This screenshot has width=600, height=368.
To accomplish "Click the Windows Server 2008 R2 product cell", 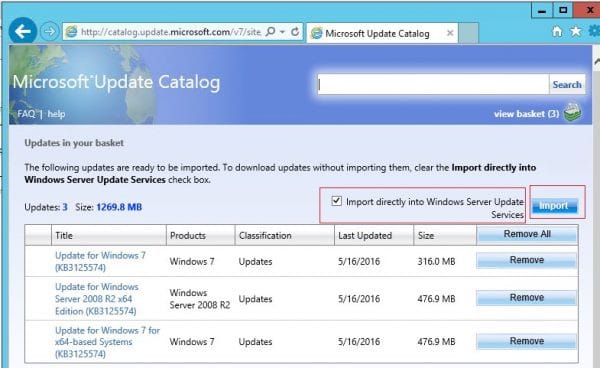I will point(200,299).
